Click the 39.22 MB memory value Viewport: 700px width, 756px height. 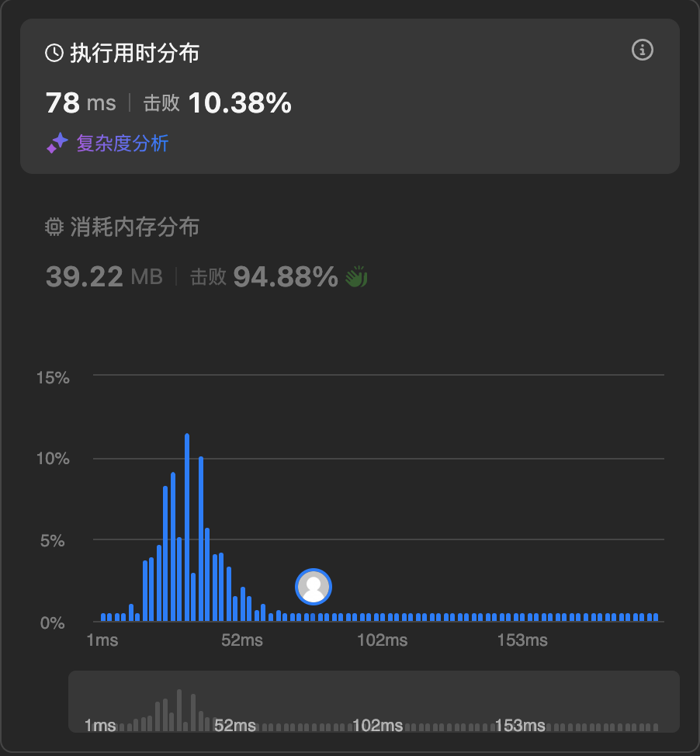click(x=104, y=277)
